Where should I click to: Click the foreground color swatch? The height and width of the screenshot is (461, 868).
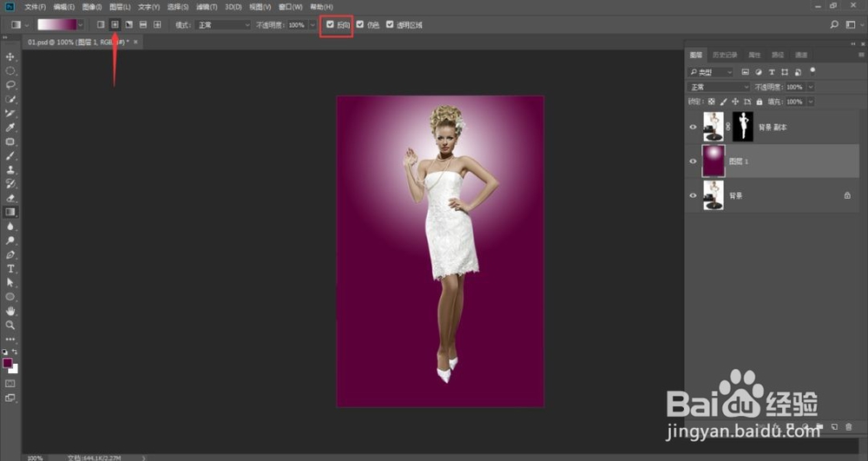[8, 362]
